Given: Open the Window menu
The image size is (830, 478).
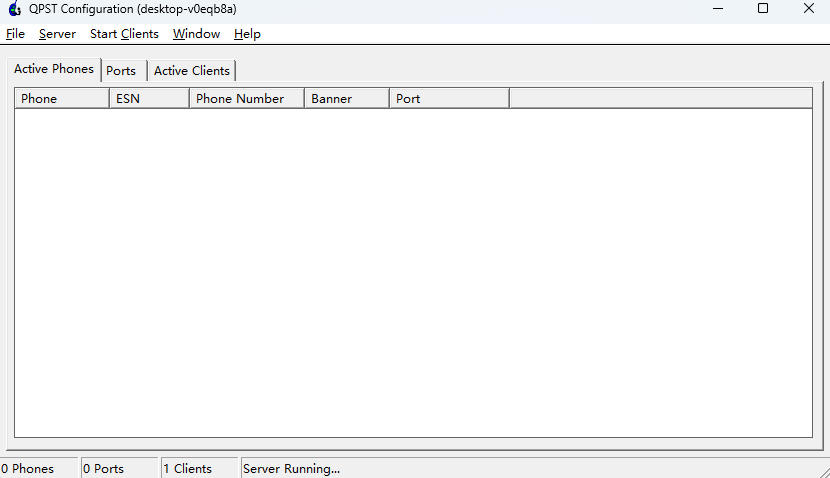Looking at the screenshot, I should [x=196, y=34].
